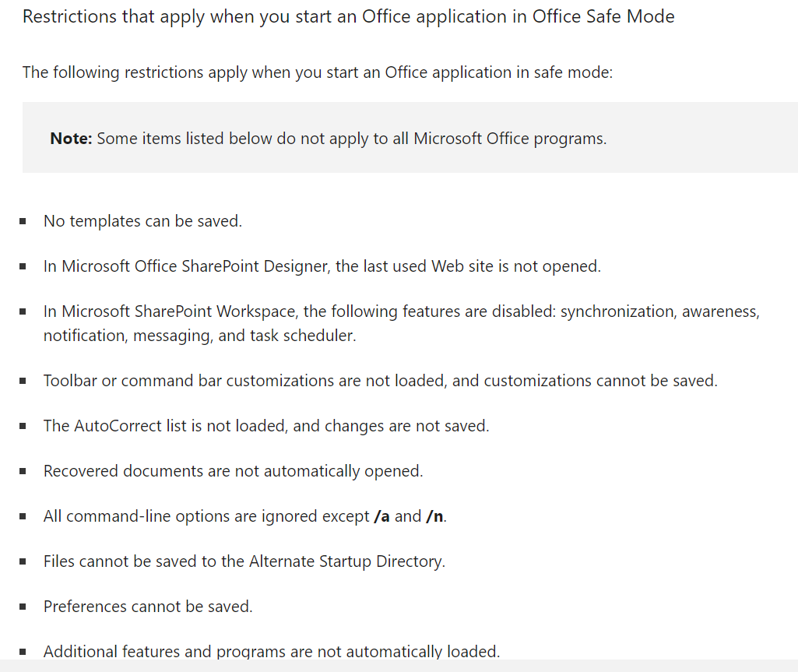Click the SharePoint Designer Web site sentence

322,266
